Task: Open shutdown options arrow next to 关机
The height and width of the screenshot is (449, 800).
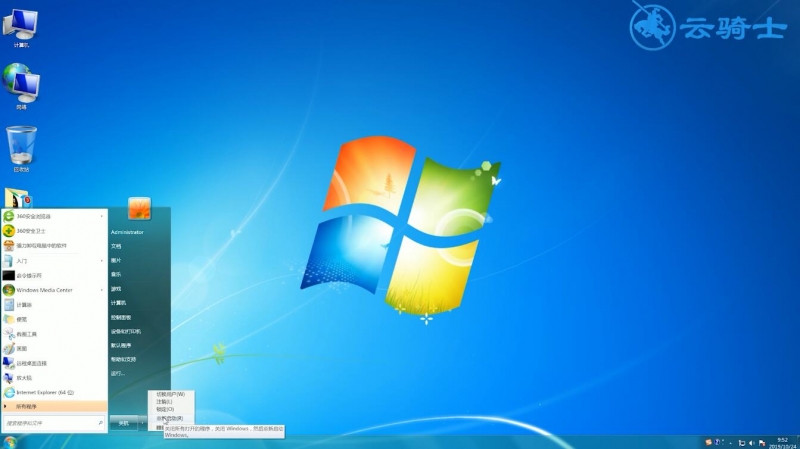Action: point(142,423)
